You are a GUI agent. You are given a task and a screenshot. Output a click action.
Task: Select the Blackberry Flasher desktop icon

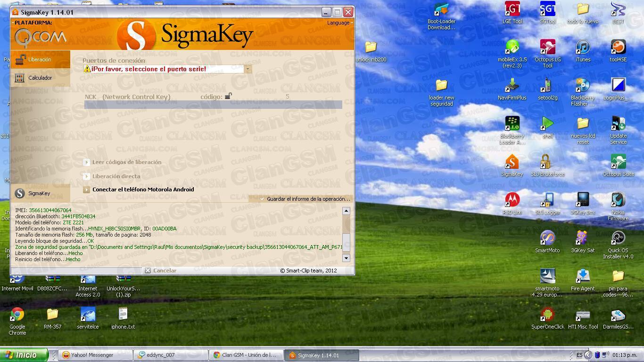tap(583, 92)
